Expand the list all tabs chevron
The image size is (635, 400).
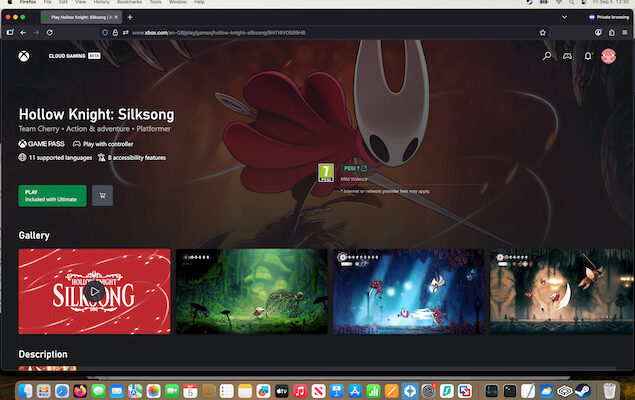pos(564,17)
